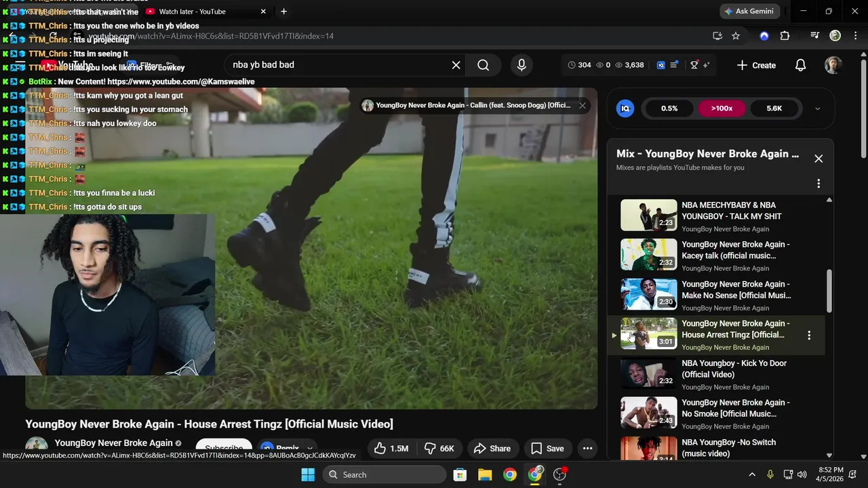The height and width of the screenshot is (488, 868).
Task: Close the Mix playlist panel
Action: pyautogui.click(x=818, y=159)
